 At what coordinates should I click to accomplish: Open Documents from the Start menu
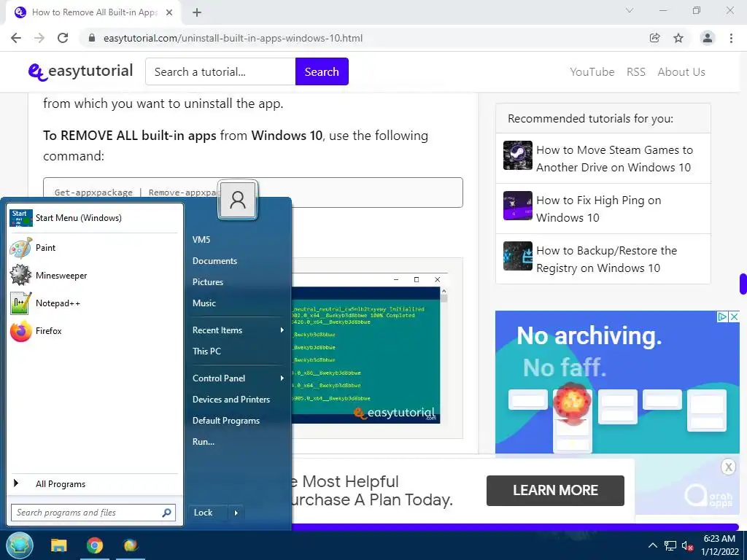(x=214, y=261)
